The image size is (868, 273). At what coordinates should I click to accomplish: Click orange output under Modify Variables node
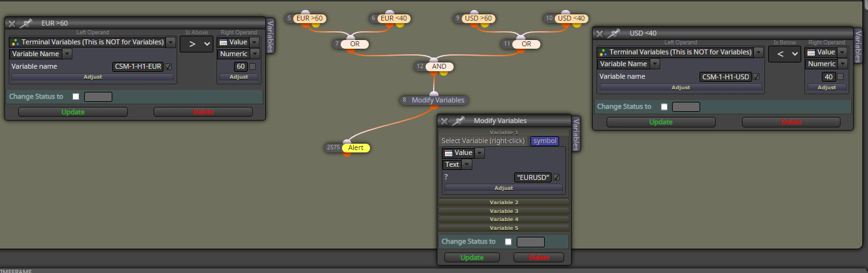pyautogui.click(x=434, y=107)
